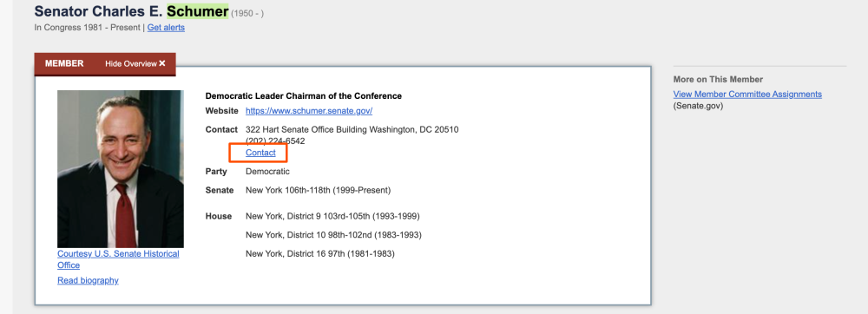The image size is (868, 314).
Task: Click the District 16 97th House entry
Action: (320, 254)
